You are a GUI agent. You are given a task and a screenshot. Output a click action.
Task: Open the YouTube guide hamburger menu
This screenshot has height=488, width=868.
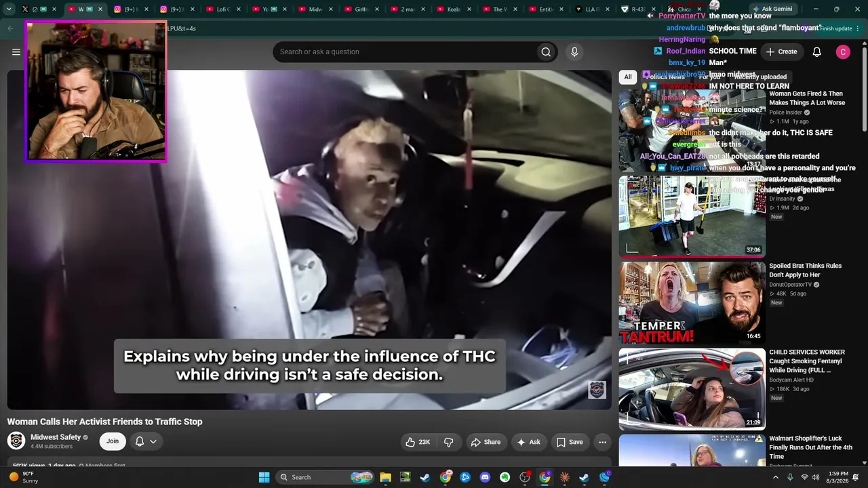(16, 52)
